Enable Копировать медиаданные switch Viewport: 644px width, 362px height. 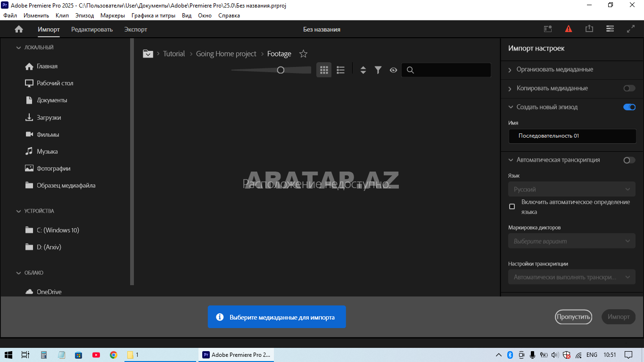(629, 88)
